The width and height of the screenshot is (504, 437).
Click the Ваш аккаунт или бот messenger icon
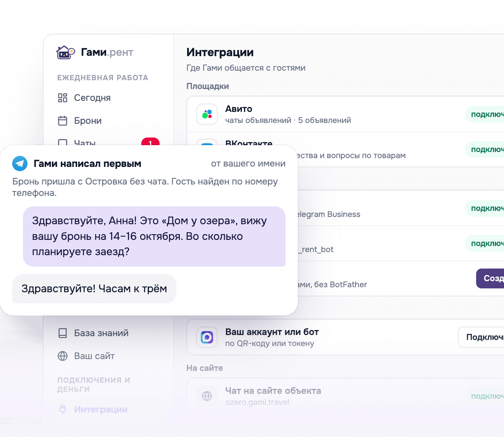(x=207, y=337)
